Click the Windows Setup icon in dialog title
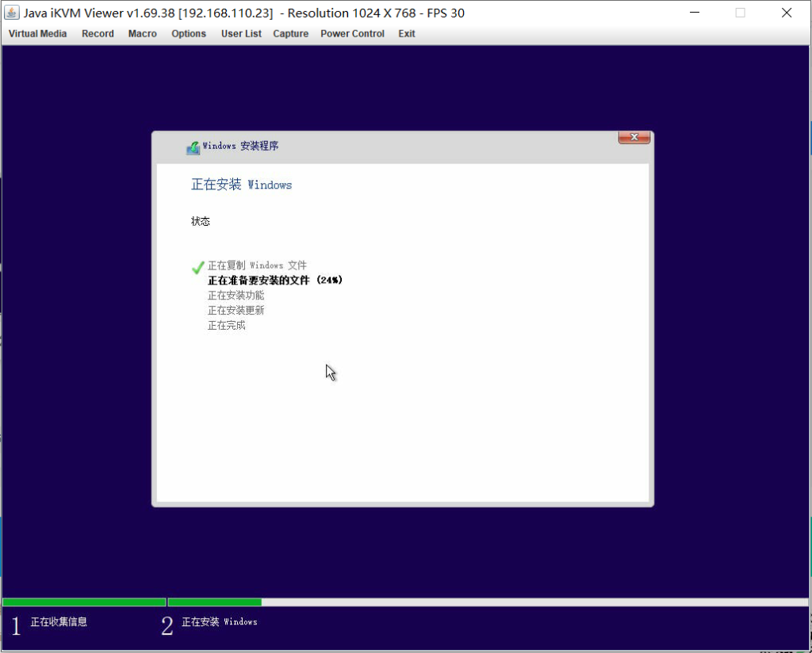This screenshot has width=812, height=653. tap(193, 147)
